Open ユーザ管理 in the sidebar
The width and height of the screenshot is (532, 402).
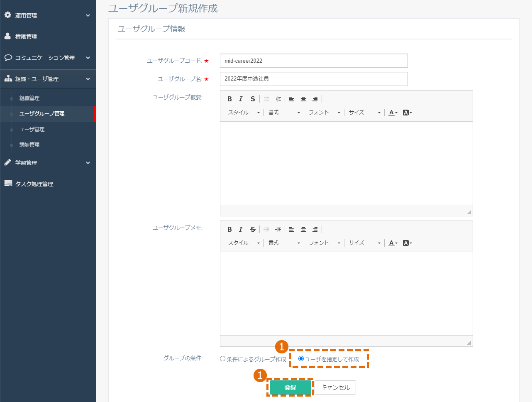click(x=32, y=129)
